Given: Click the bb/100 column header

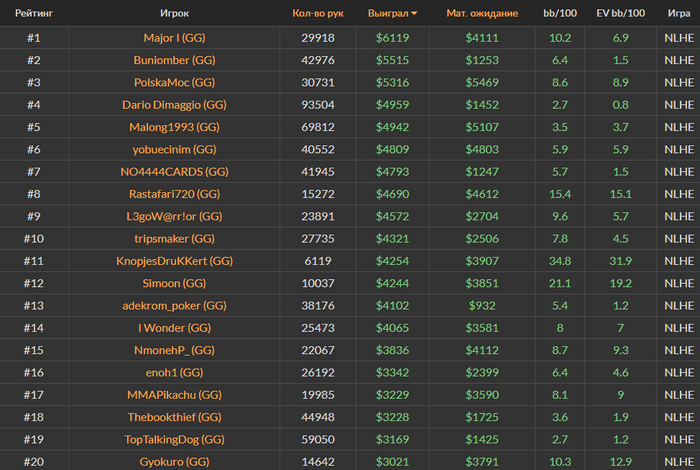Looking at the screenshot, I should tap(560, 13).
